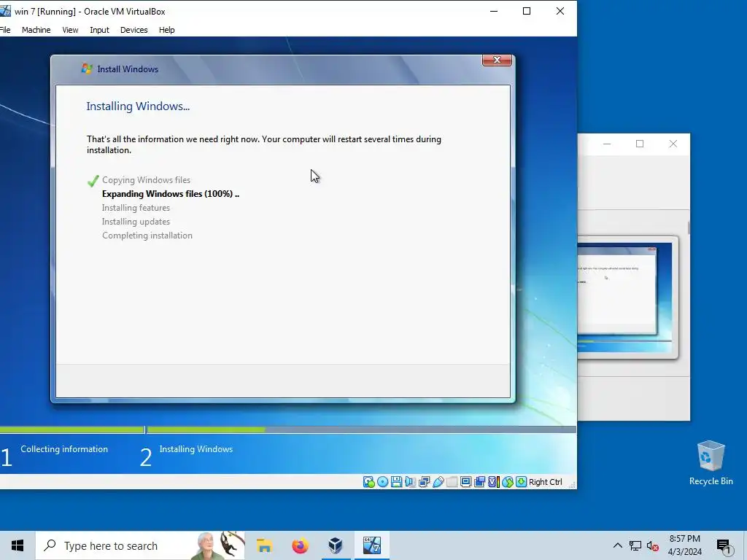Click 'Installing updates' step text
The width and height of the screenshot is (747, 560).
pyautogui.click(x=136, y=222)
